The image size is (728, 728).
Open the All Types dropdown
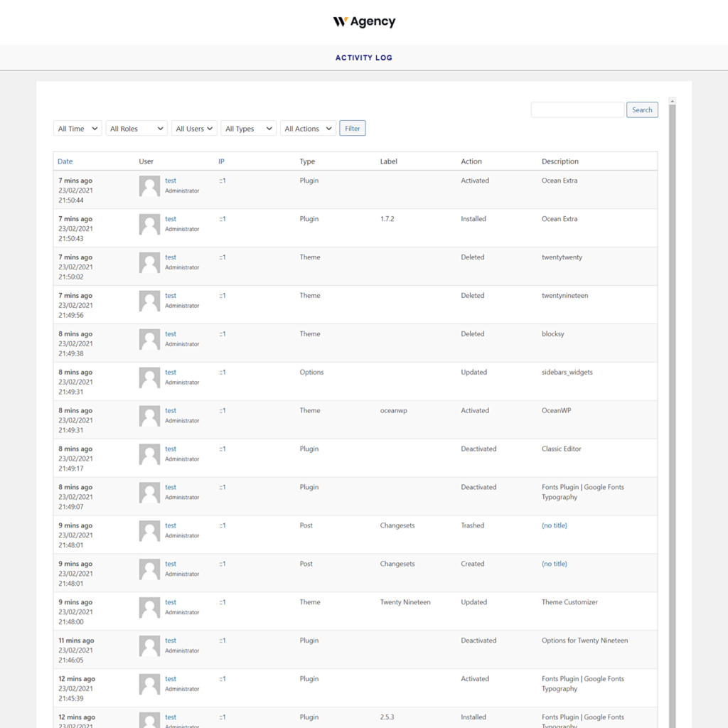248,128
